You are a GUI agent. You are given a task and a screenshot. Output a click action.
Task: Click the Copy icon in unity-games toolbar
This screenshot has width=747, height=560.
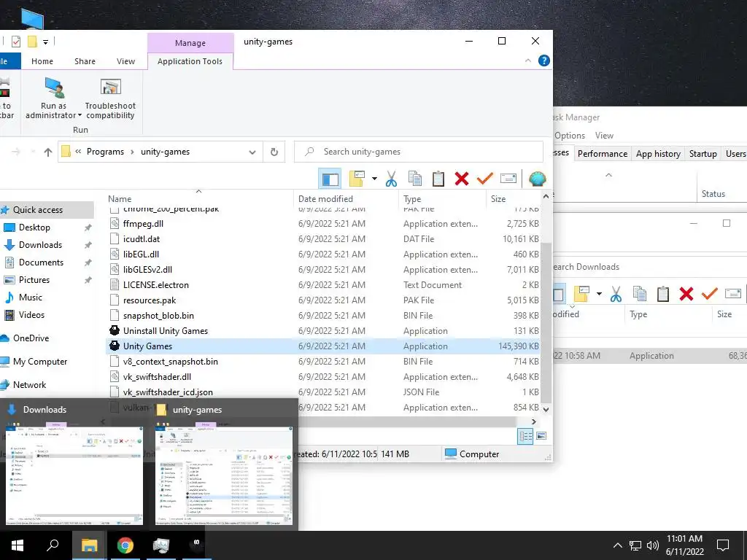coord(415,179)
